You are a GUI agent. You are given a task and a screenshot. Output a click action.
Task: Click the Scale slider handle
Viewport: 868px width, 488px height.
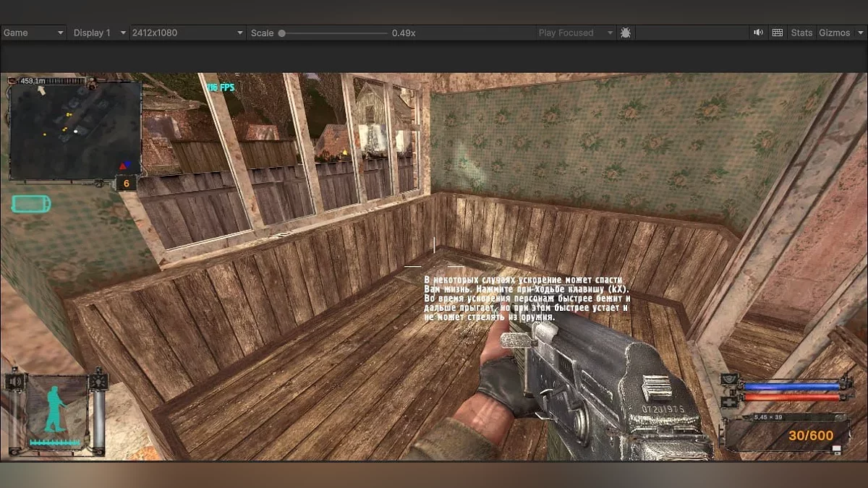[x=281, y=33]
